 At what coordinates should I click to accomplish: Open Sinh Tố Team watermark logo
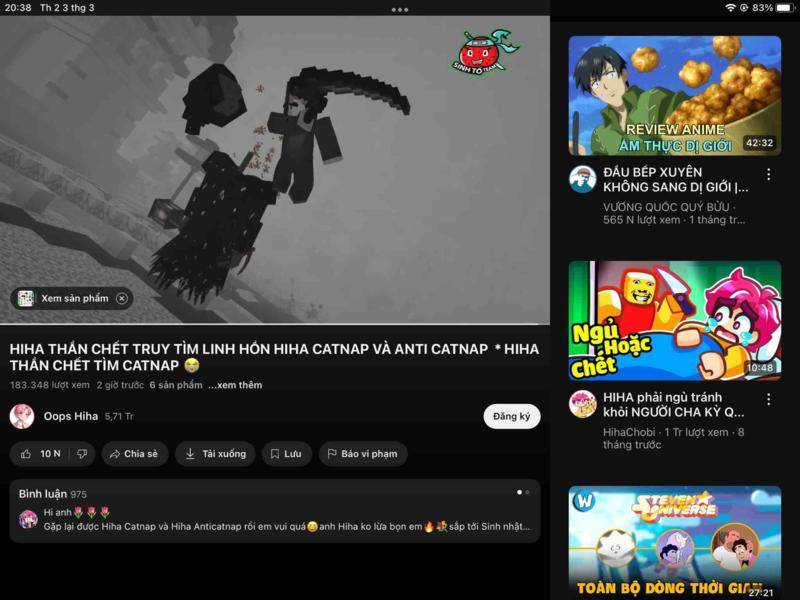point(484,53)
